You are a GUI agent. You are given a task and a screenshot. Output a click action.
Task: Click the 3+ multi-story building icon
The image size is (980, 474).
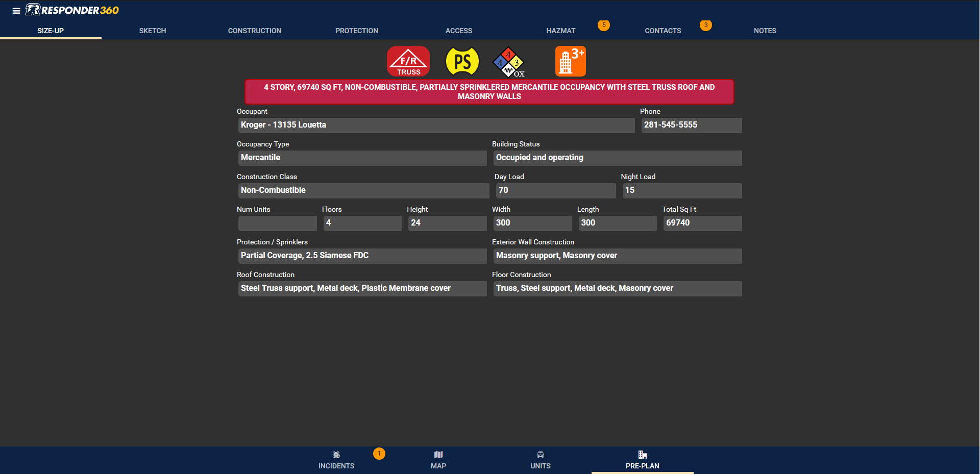point(570,61)
